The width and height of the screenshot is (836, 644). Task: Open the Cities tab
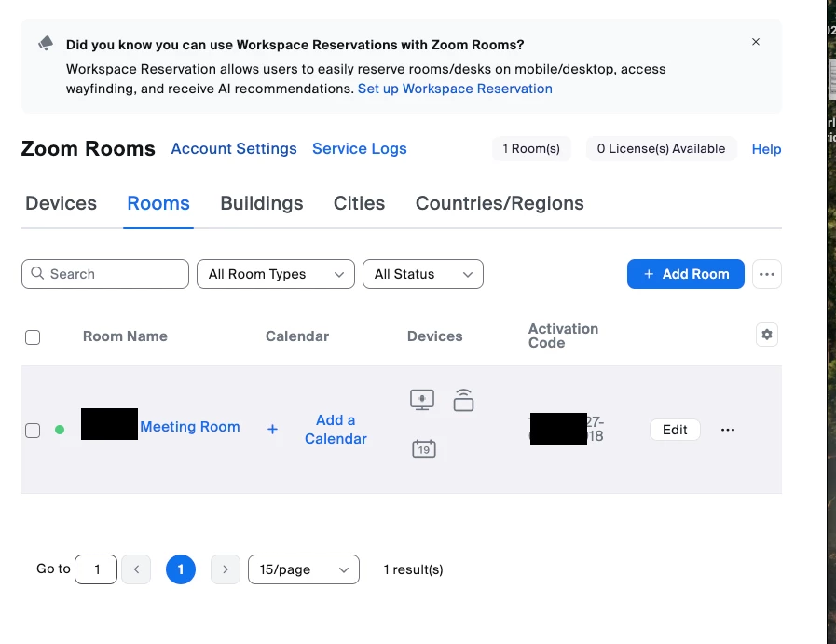[x=359, y=203]
